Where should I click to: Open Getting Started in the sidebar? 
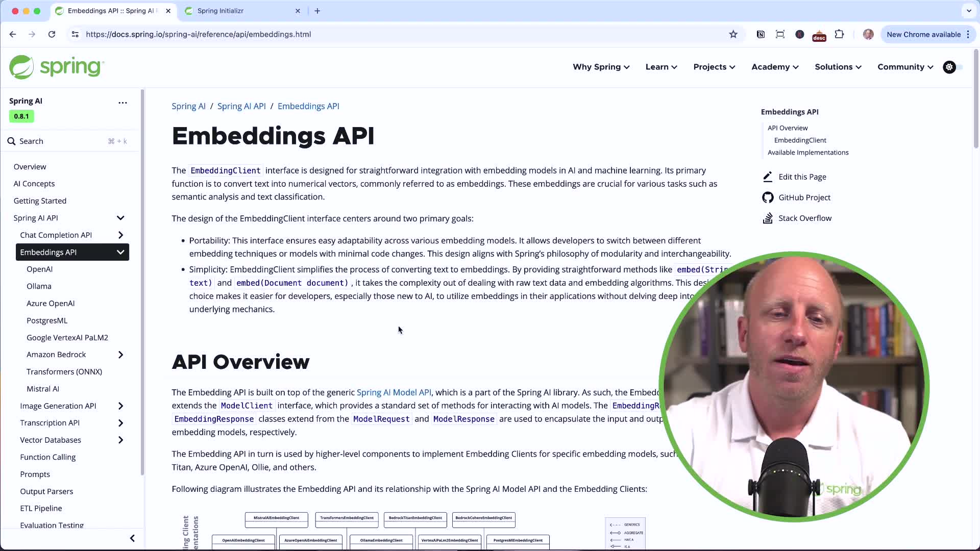40,201
